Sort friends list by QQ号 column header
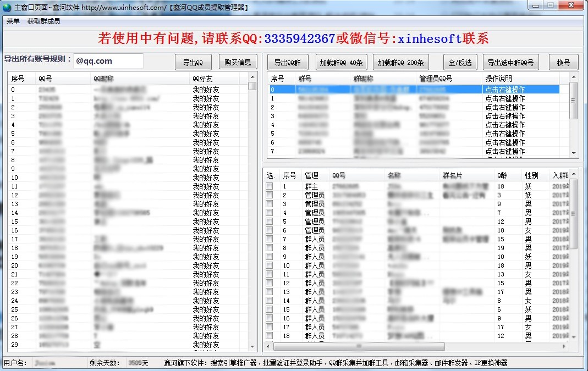 coord(63,79)
